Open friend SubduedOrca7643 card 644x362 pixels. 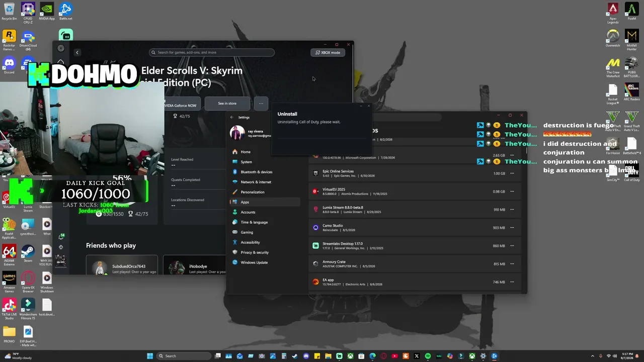pyautogui.click(x=122, y=265)
